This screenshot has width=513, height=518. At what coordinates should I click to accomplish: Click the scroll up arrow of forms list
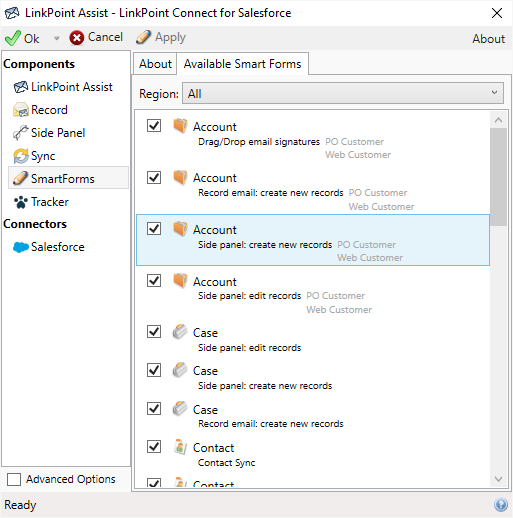click(498, 120)
